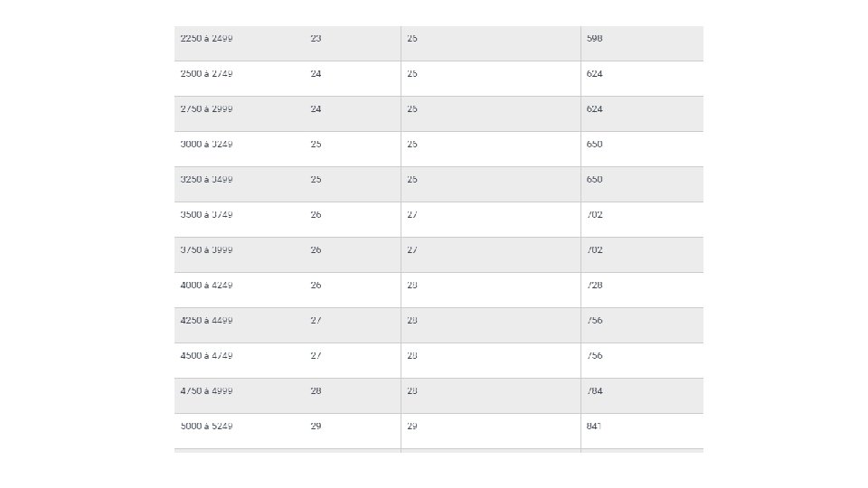Screen dimensions: 868x488
Task: Click the value 728 in the table
Action: coord(595,286)
